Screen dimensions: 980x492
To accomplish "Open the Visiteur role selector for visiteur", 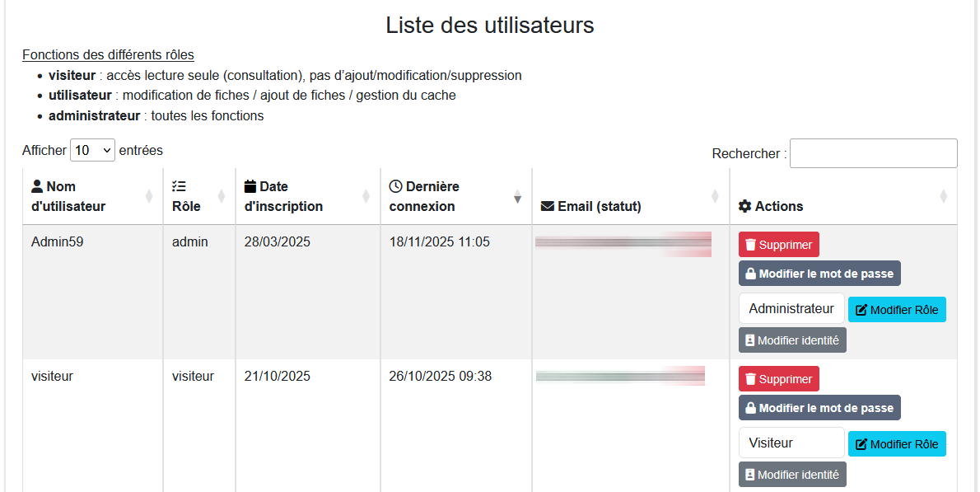I will click(x=791, y=443).
